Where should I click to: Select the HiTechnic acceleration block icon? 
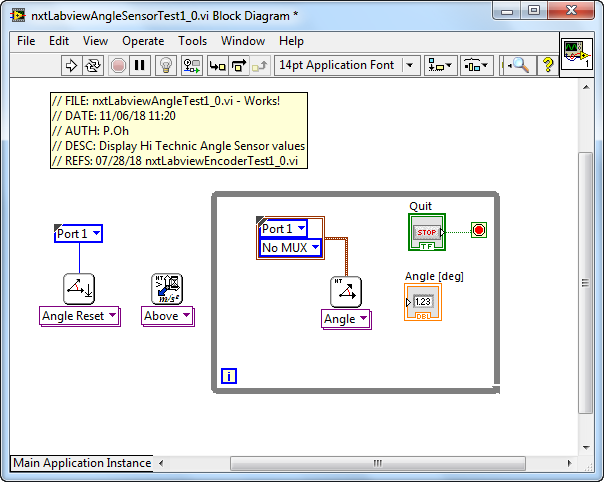point(167,289)
